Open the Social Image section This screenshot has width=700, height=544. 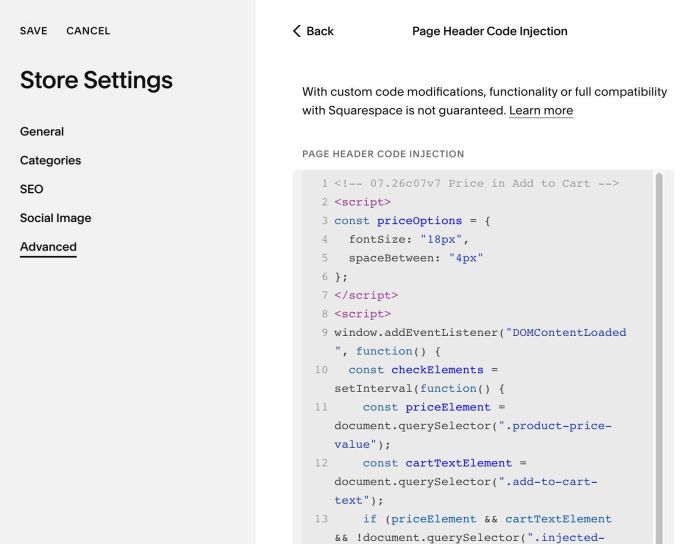click(56, 218)
